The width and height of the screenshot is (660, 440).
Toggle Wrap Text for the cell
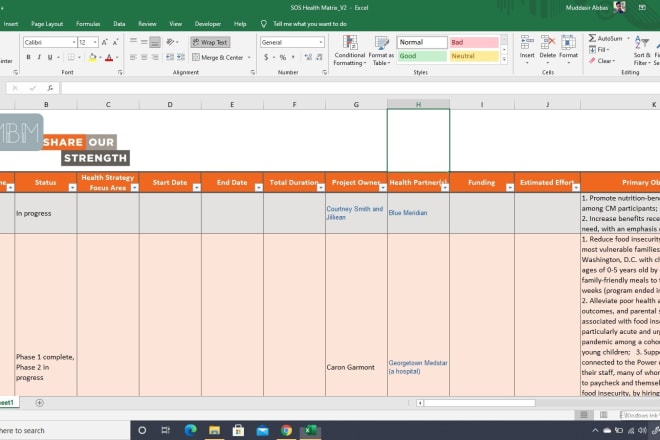210,43
